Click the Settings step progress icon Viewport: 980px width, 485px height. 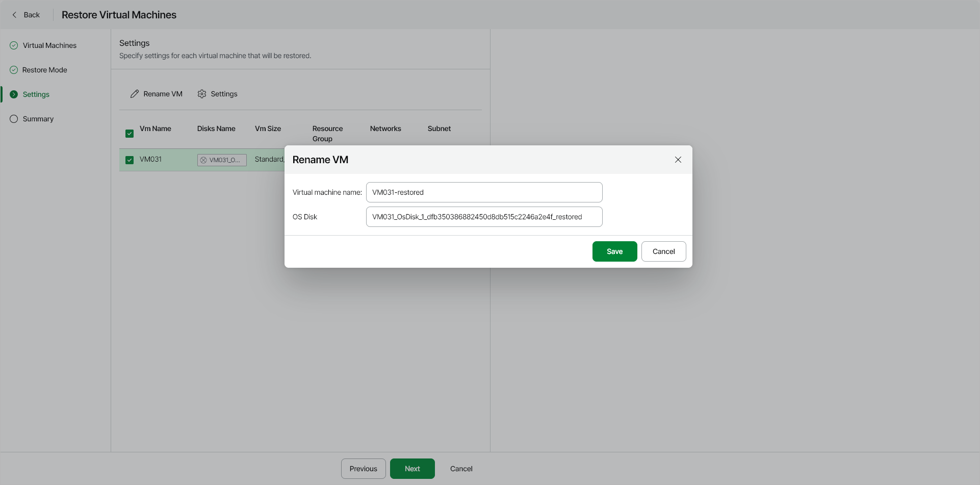tap(13, 94)
